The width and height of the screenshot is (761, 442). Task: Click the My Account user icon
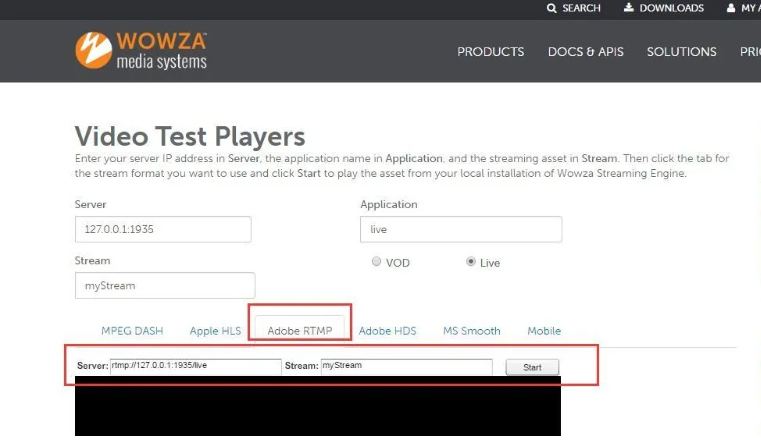pos(731,8)
